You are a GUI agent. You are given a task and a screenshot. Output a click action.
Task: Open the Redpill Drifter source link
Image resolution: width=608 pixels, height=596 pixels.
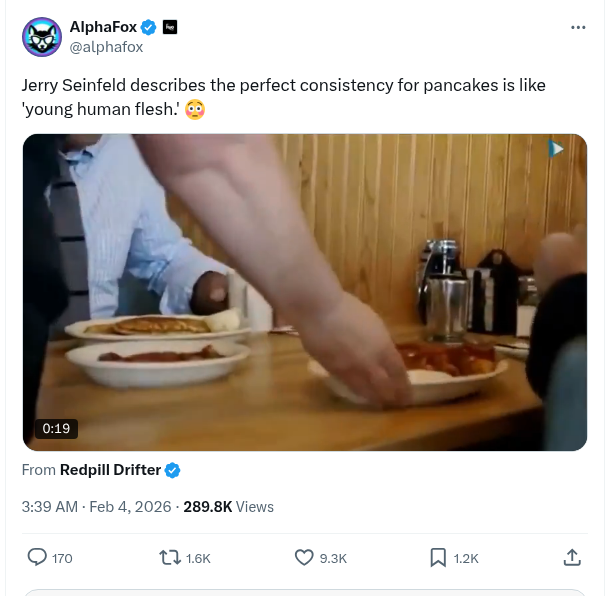(110, 470)
